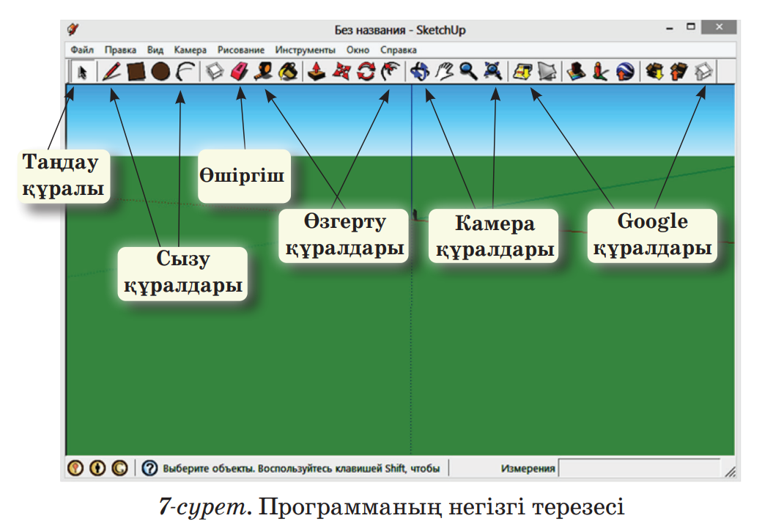784x532 pixels.
Task: Select the Pan hand tool
Action: (444, 72)
